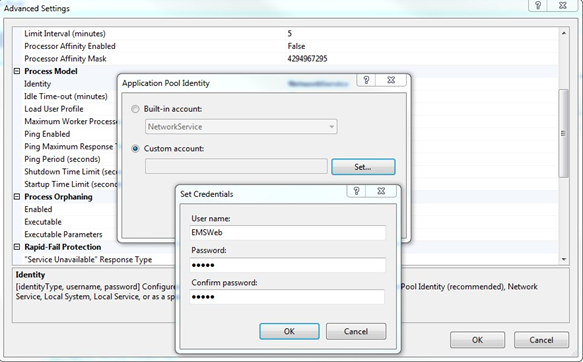Select the Identity property row
The image size is (583, 362).
(71, 84)
